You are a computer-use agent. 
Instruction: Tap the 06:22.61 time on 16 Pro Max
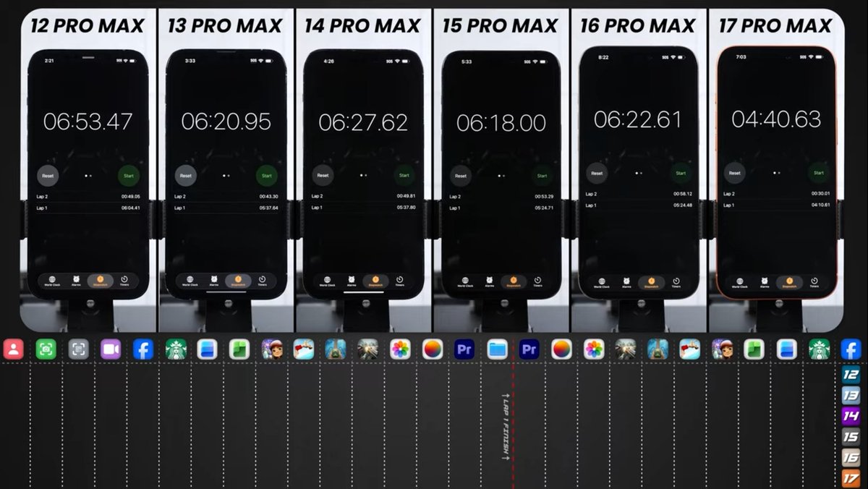coord(638,119)
